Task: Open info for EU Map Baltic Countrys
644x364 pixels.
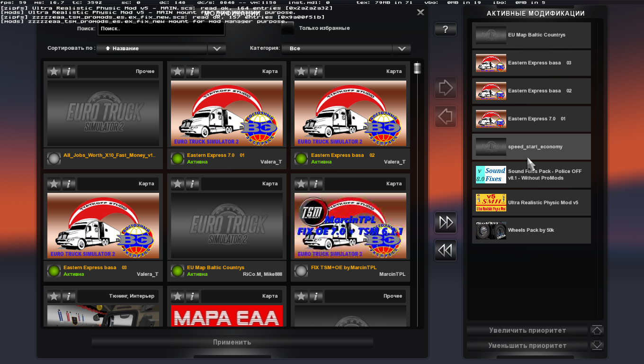Action: point(192,184)
